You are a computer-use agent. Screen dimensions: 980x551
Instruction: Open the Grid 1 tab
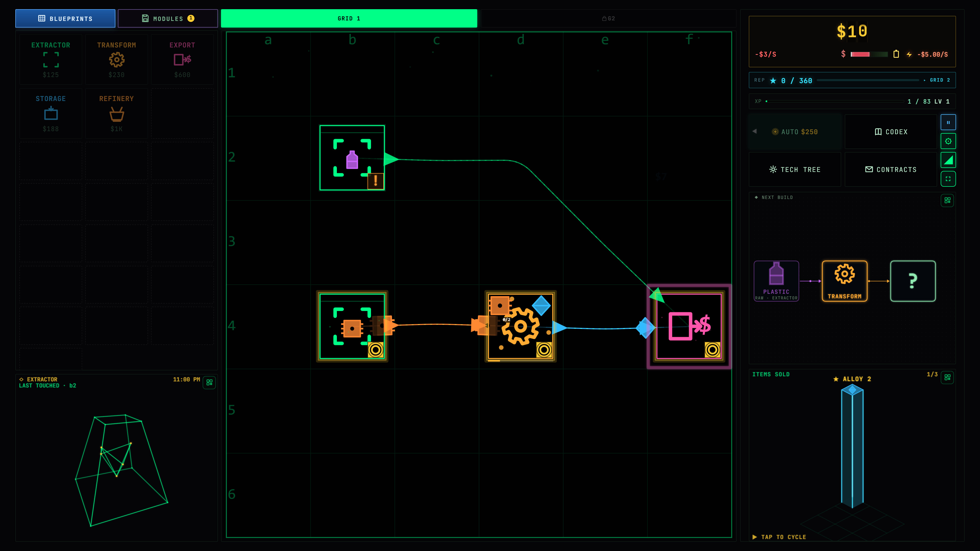pyautogui.click(x=349, y=18)
